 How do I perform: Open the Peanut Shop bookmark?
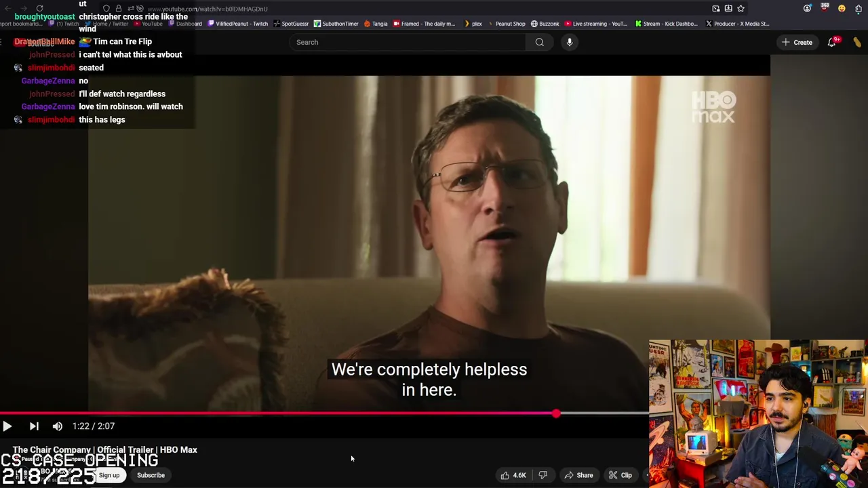pos(506,24)
